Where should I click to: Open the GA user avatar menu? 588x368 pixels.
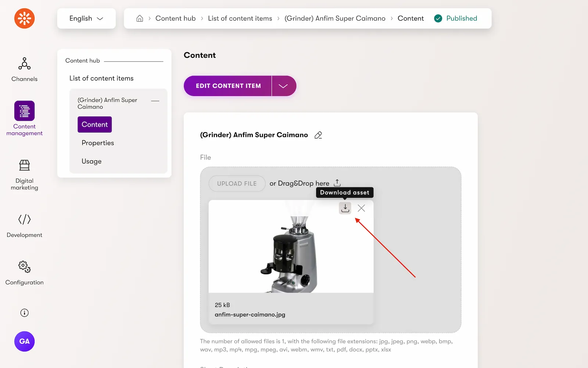24,342
